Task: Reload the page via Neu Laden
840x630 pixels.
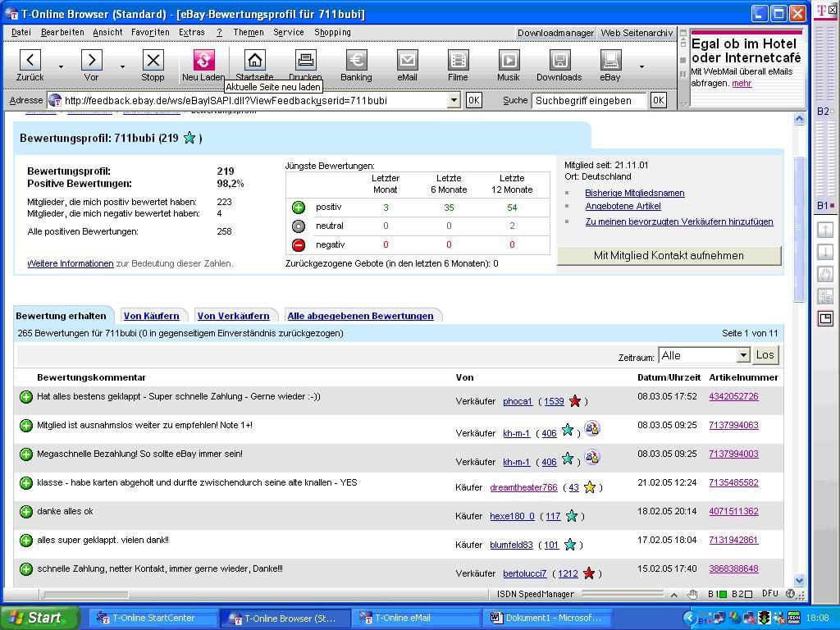Action: click(203, 66)
